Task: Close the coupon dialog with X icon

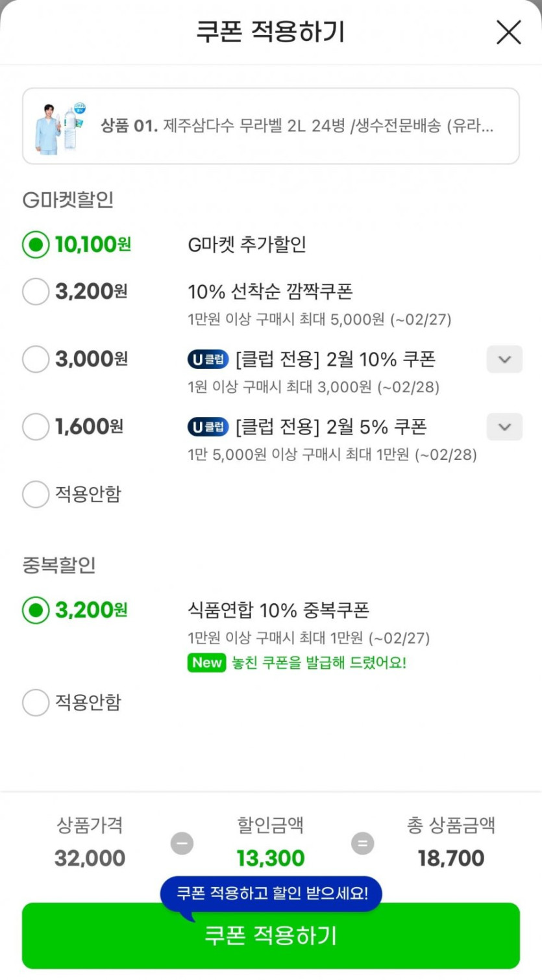Action: tap(508, 32)
